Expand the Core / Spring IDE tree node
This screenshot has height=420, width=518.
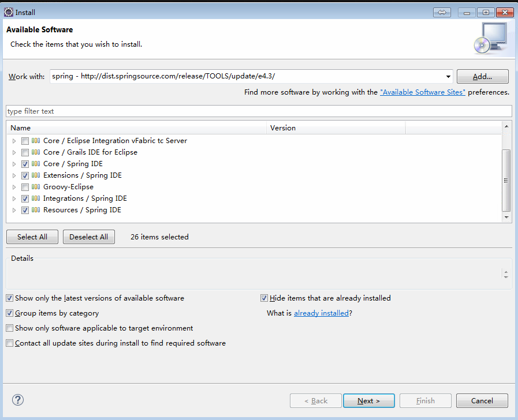coord(14,164)
